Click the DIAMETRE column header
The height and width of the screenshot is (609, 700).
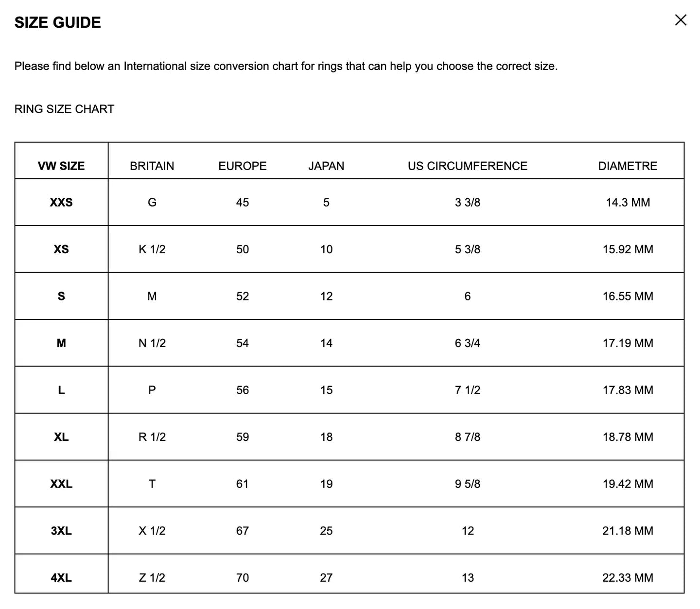coord(628,166)
